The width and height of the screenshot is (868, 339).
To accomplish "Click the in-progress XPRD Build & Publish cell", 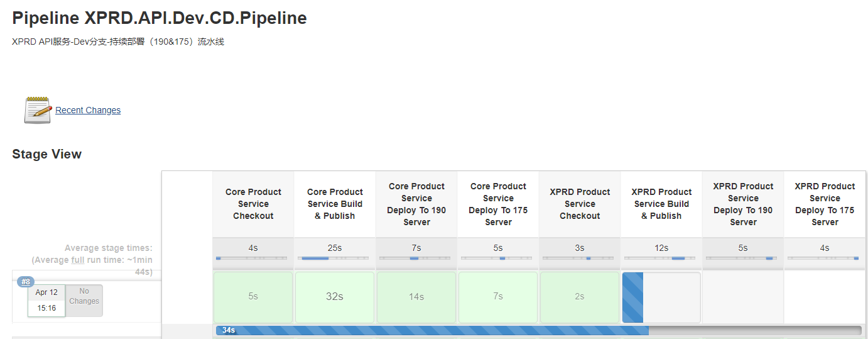I will coord(661,297).
